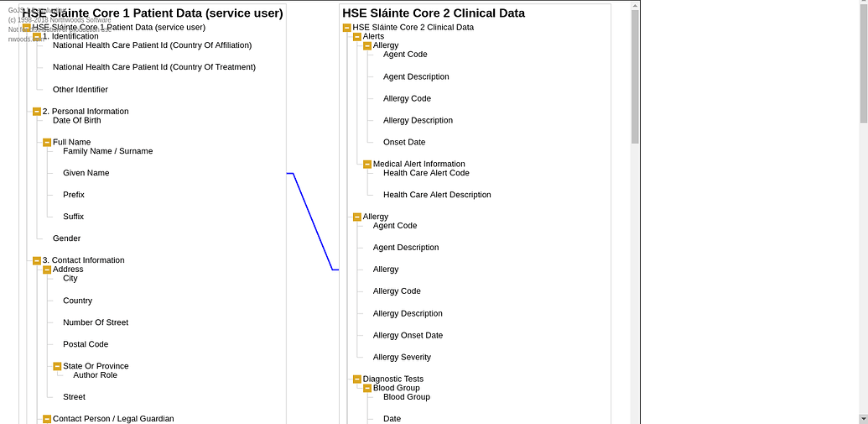868x424 pixels.
Task: Select Agent Code under Alerts Allergy
Action: (405, 55)
